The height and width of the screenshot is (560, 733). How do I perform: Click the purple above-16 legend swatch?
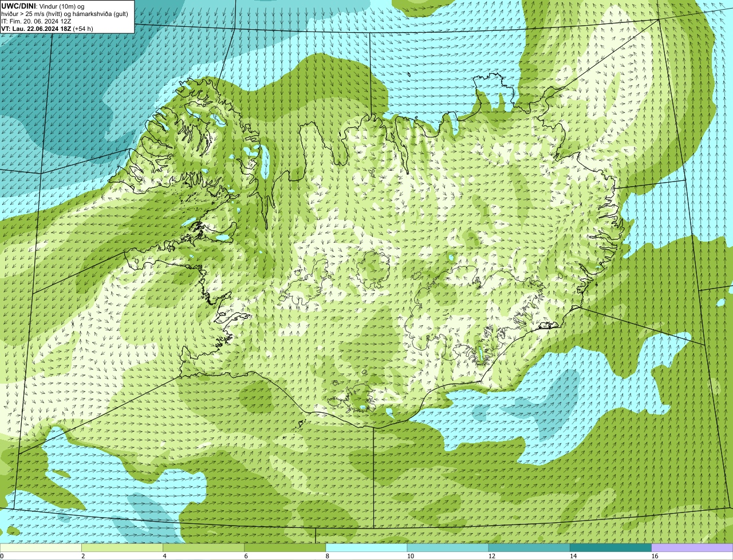pos(692,547)
